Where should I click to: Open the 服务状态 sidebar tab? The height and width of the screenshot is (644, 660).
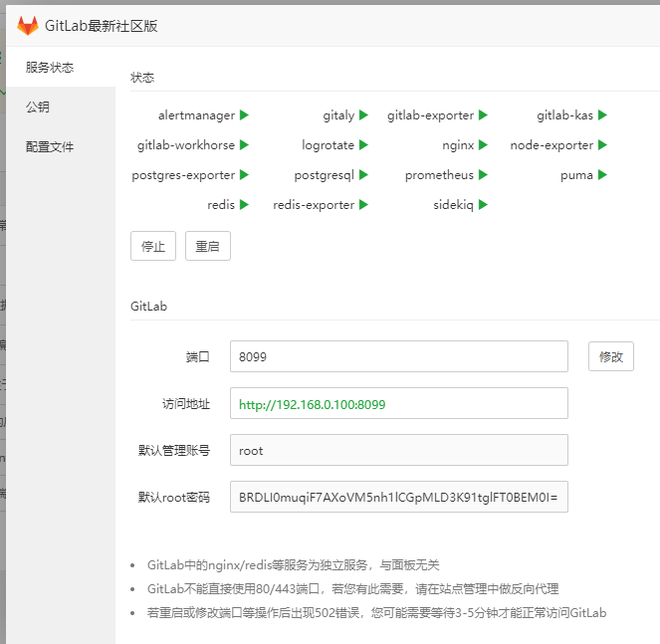tap(61, 67)
